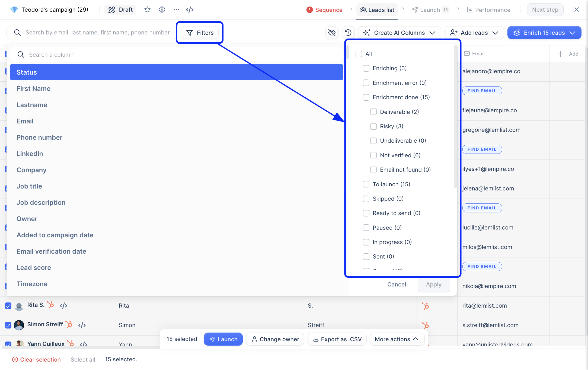This screenshot has height=370, width=588.
Task: Open the Filters button
Action: point(200,33)
